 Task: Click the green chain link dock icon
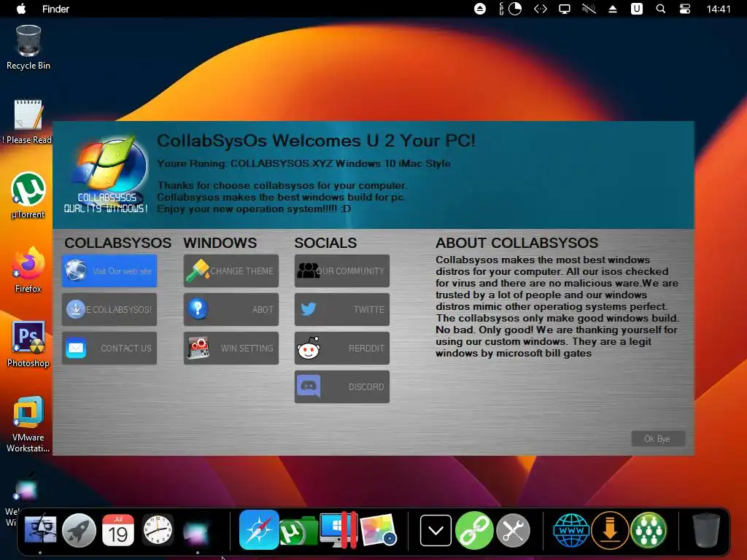pyautogui.click(x=474, y=530)
